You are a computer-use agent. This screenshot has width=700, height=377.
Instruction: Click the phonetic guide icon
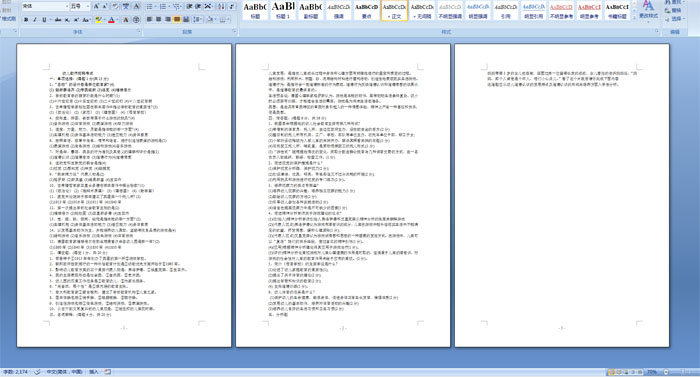click(x=126, y=6)
